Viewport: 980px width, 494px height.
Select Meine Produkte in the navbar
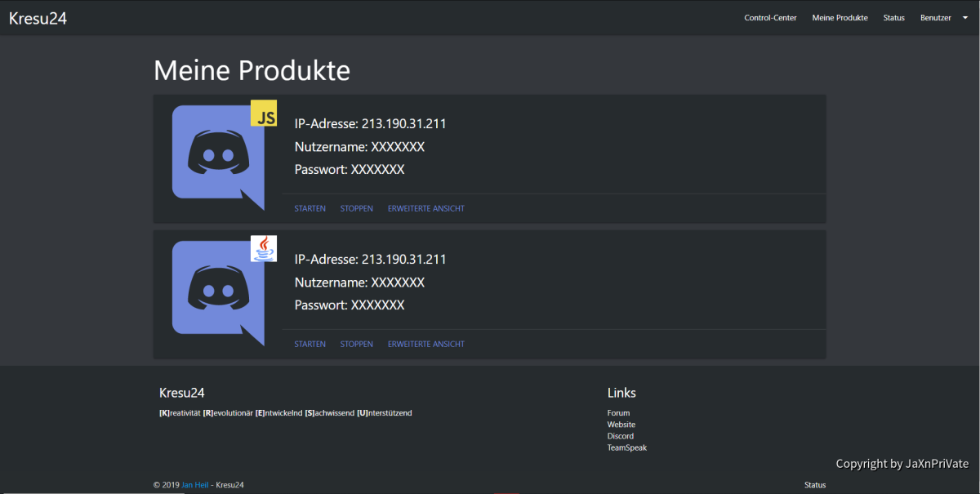840,17
